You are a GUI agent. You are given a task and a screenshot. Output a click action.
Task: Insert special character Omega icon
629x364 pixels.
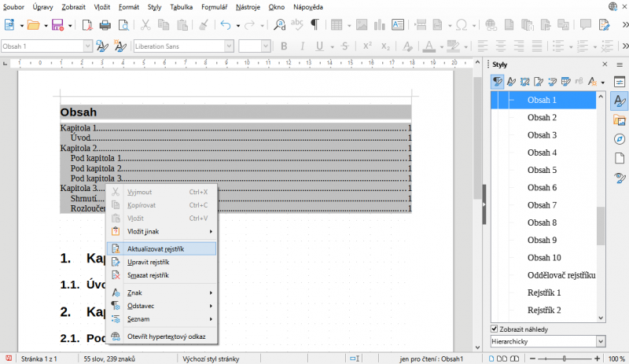click(462, 25)
